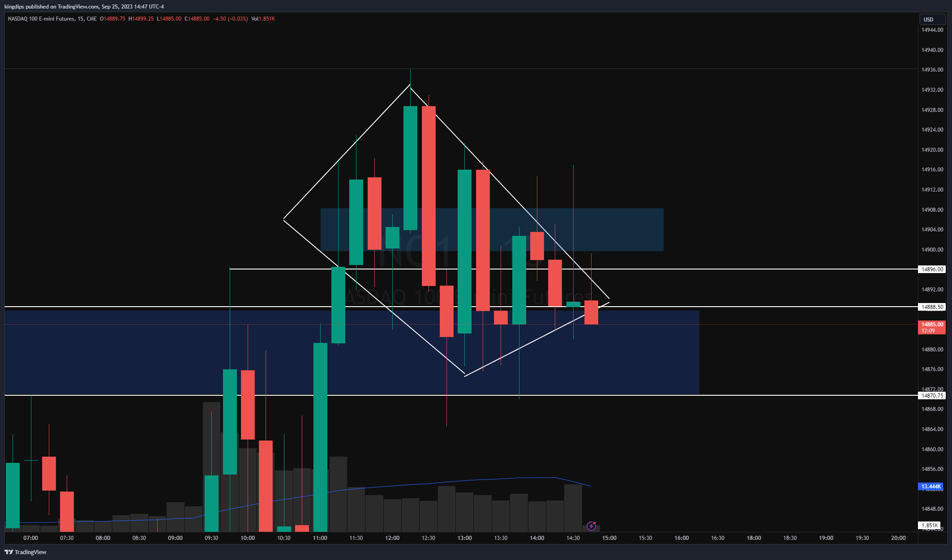Click the 14892.00 price axis value
This screenshot has height=560, width=952.
coord(932,289)
